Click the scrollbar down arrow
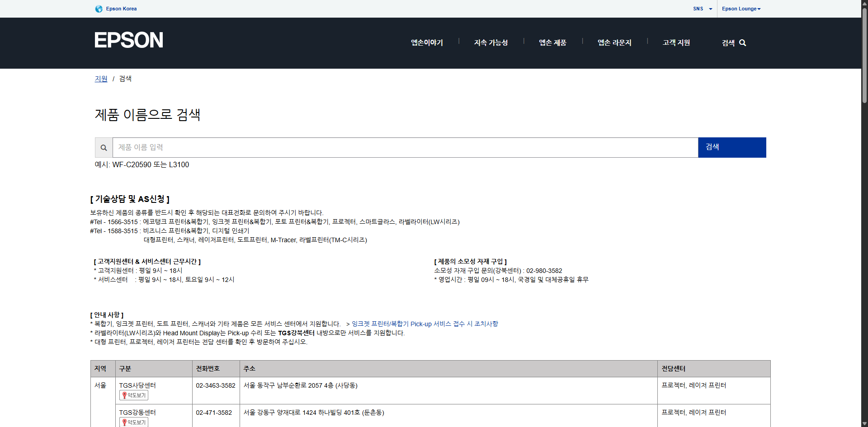Image resolution: width=868 pixels, height=427 pixels. [864, 423]
